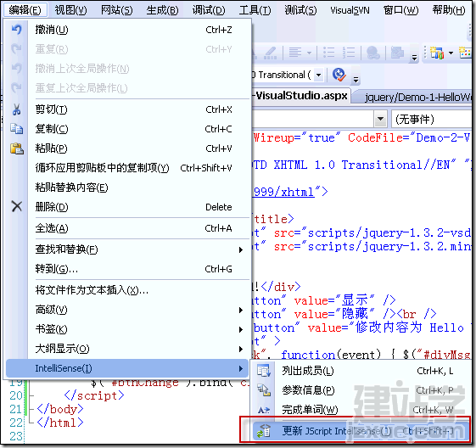The width and height of the screenshot is (476, 448).
Task: Open the 帮助(H) menu
Action: coord(448,10)
